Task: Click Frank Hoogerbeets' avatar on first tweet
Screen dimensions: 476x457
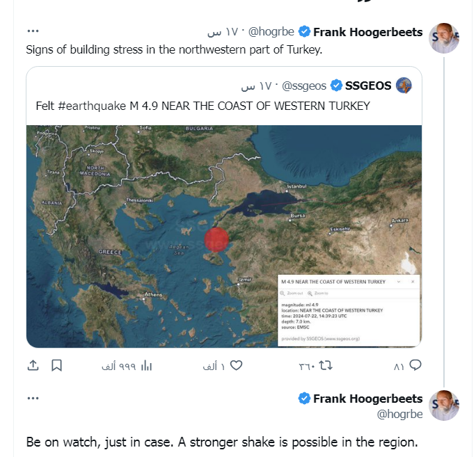Action: (x=443, y=38)
